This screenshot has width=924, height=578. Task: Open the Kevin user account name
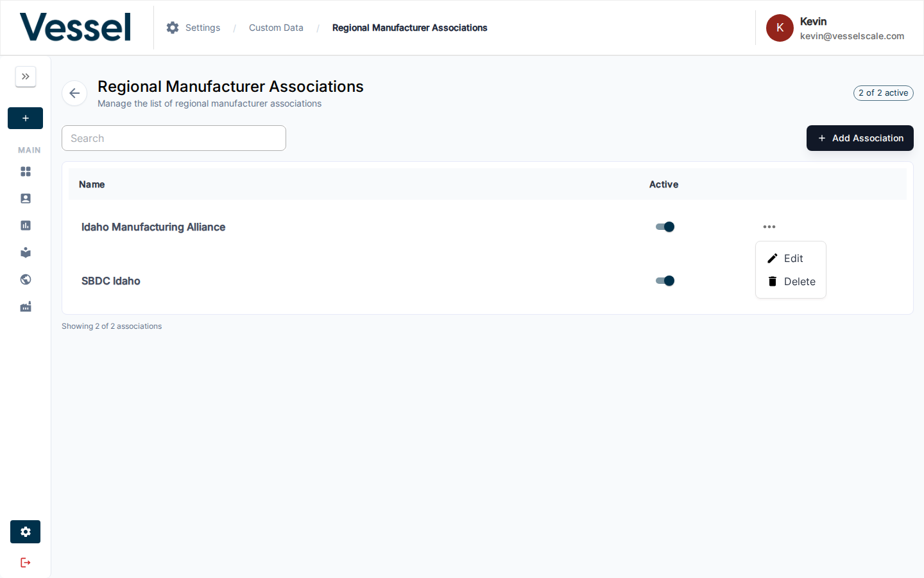point(813,21)
